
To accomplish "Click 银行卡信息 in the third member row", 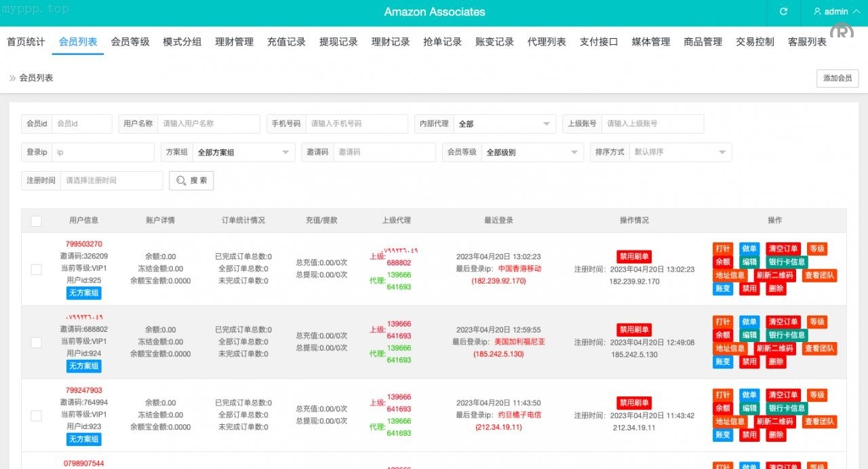I will (x=787, y=408).
